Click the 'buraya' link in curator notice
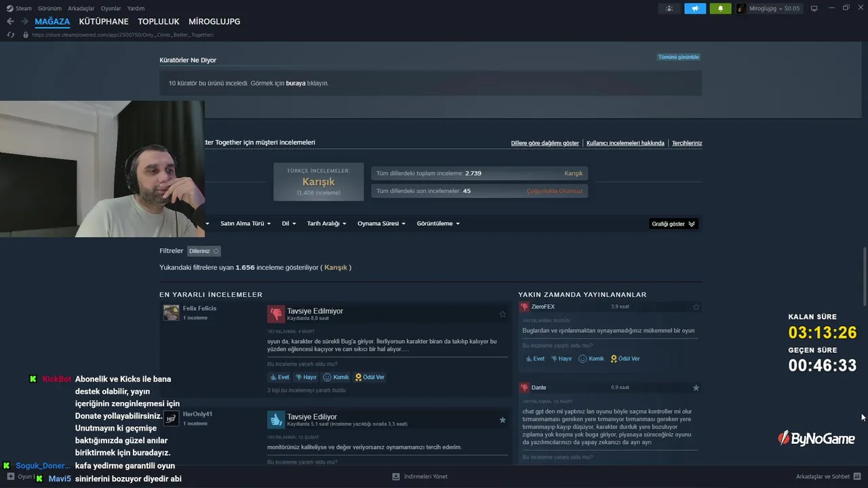Image resolution: width=868 pixels, height=488 pixels. [296, 83]
